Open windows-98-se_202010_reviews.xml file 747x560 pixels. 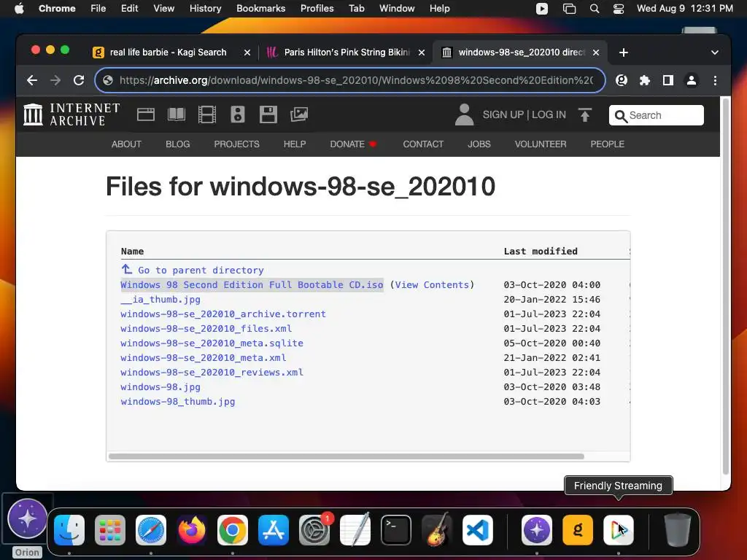click(x=212, y=373)
